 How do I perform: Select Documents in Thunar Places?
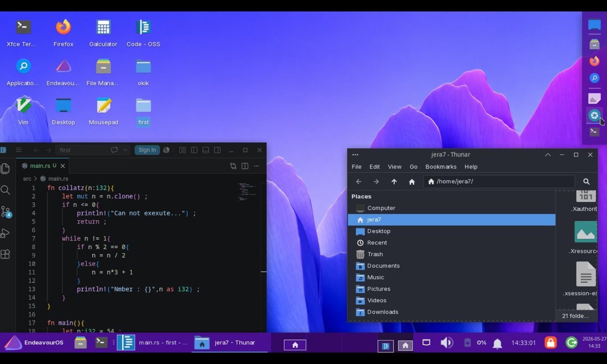(452, 266)
